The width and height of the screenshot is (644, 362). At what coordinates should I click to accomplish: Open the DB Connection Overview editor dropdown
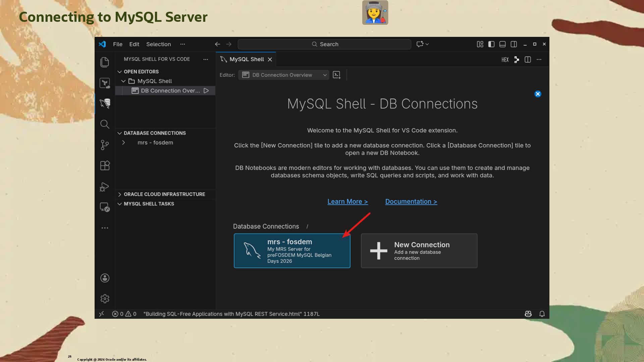click(284, 75)
